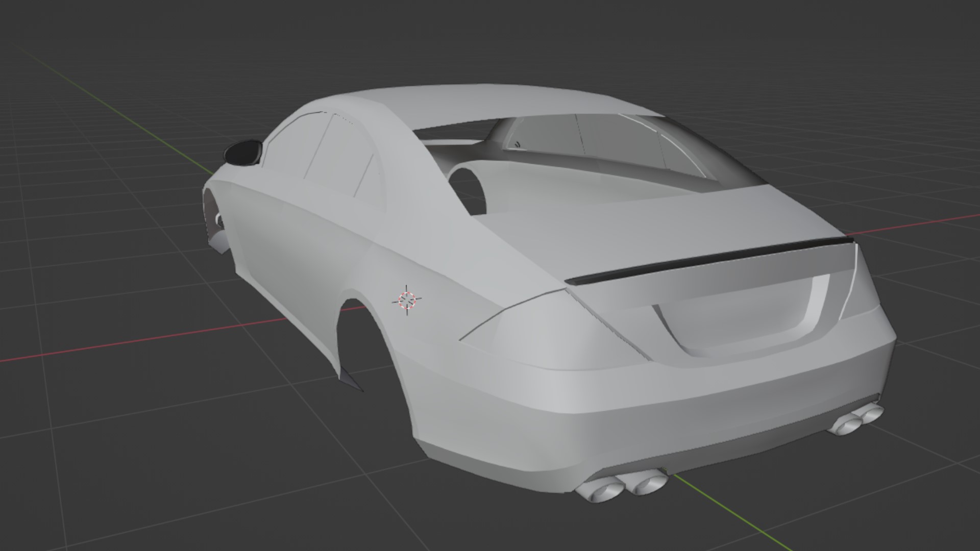Click the dark rear trunk spoiler strip
Screen dimensions: 980x551
(x=709, y=260)
